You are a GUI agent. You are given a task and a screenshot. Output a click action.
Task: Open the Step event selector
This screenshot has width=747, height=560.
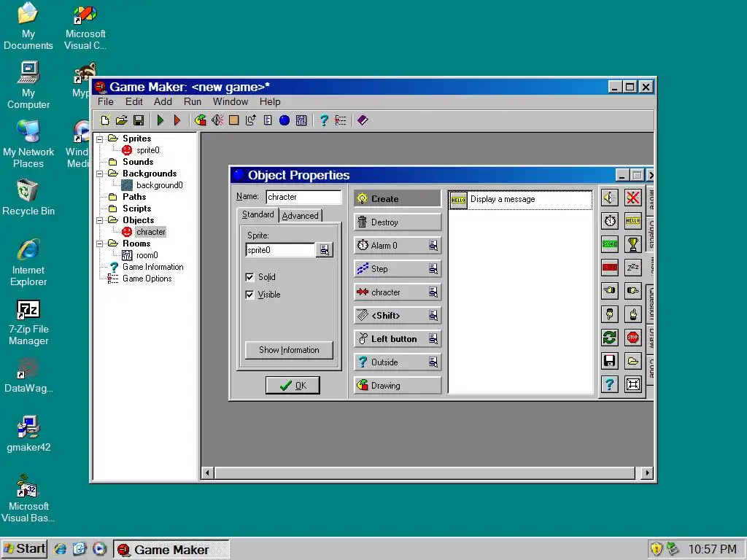point(433,268)
